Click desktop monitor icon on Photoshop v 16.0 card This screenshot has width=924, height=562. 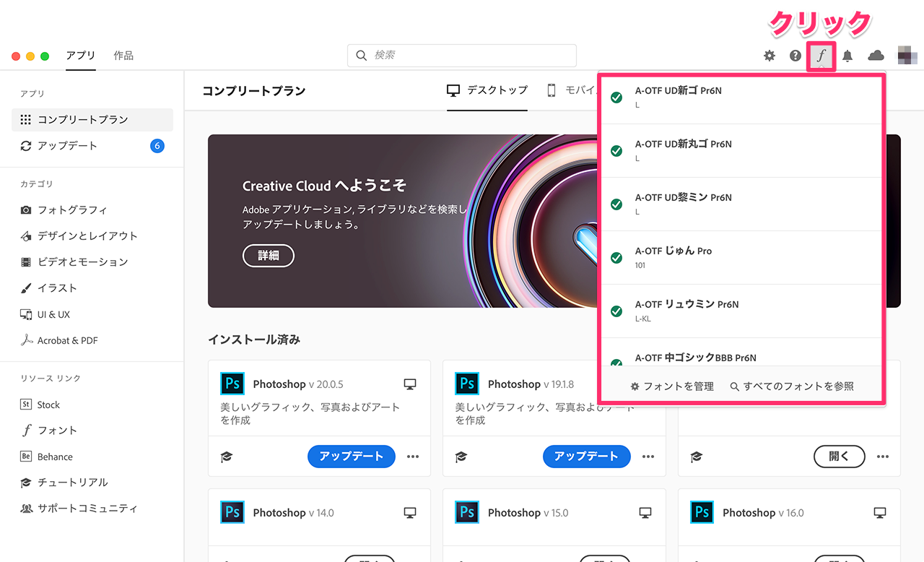pos(879,513)
